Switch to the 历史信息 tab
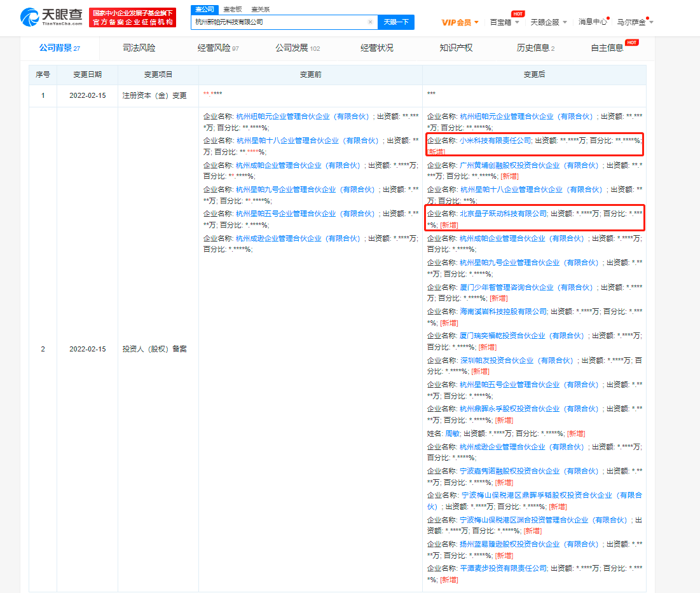 pyautogui.click(x=535, y=48)
